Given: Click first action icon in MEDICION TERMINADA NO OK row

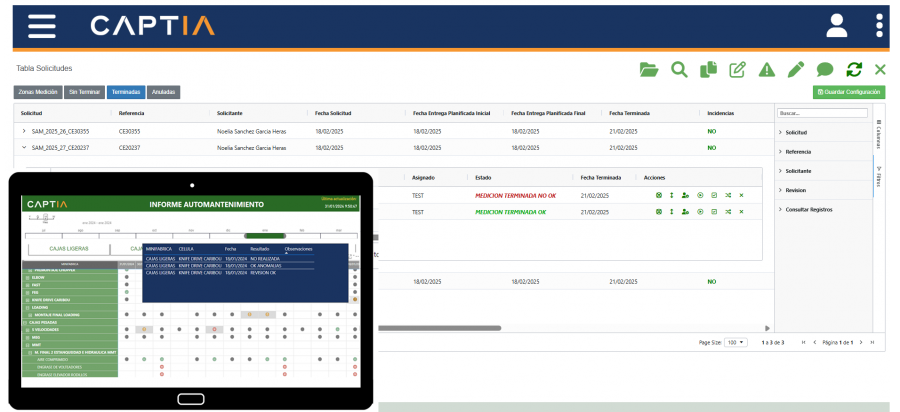Looking at the screenshot, I should (658, 196).
